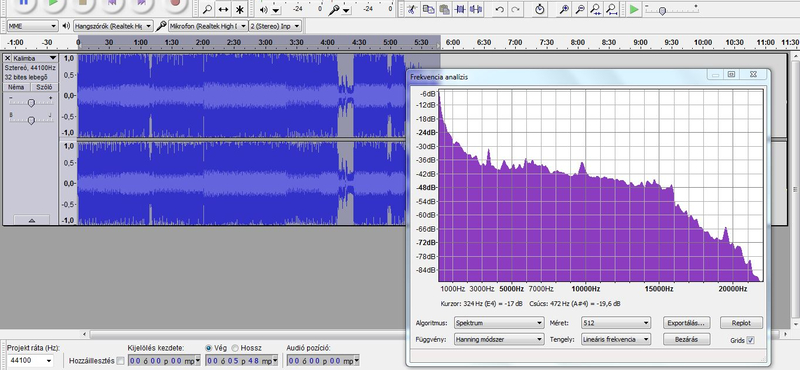800x370 pixels.
Task: Open the Tengely Lineáris frekvencia dropdown
Action: (616, 339)
